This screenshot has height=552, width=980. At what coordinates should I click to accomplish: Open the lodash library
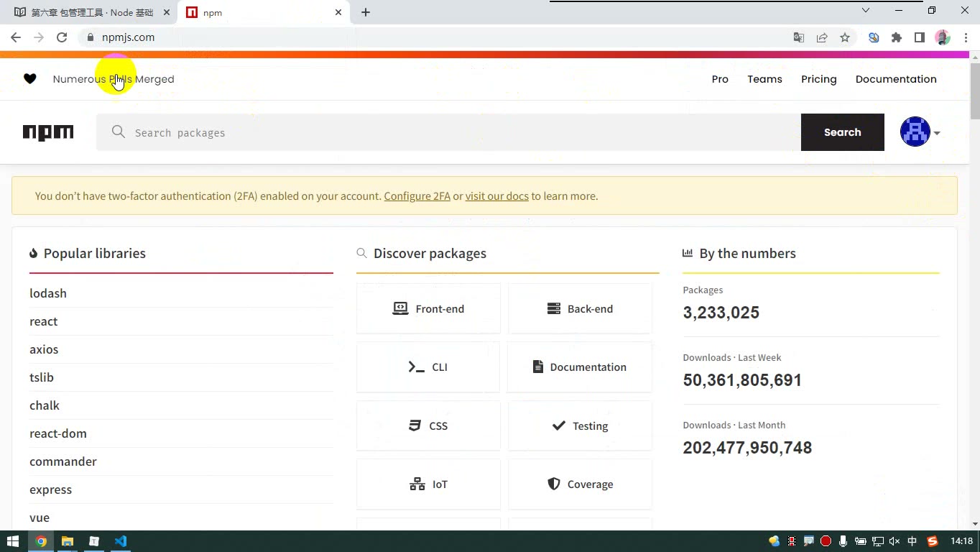click(x=48, y=293)
